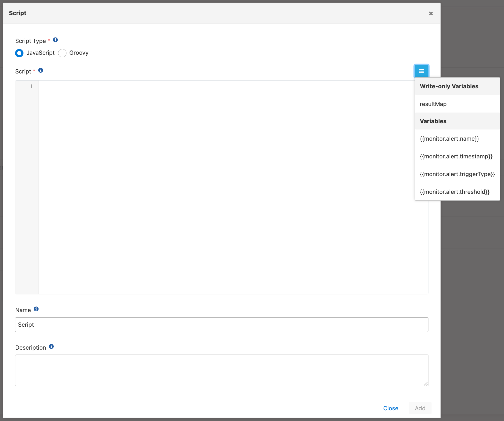The image size is (504, 421).
Task: Grab the Description textarea resize handle
Action: click(x=426, y=384)
